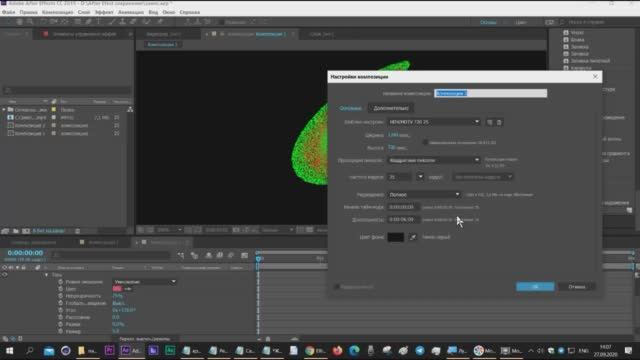Click Отмена (Cancel) in the settings dialog

coord(576,287)
